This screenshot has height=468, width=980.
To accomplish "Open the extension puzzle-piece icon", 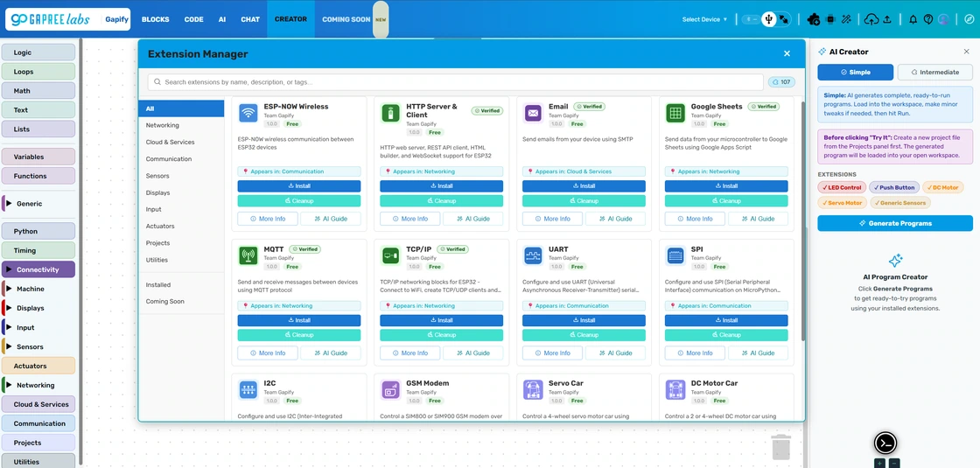I will 814,19.
